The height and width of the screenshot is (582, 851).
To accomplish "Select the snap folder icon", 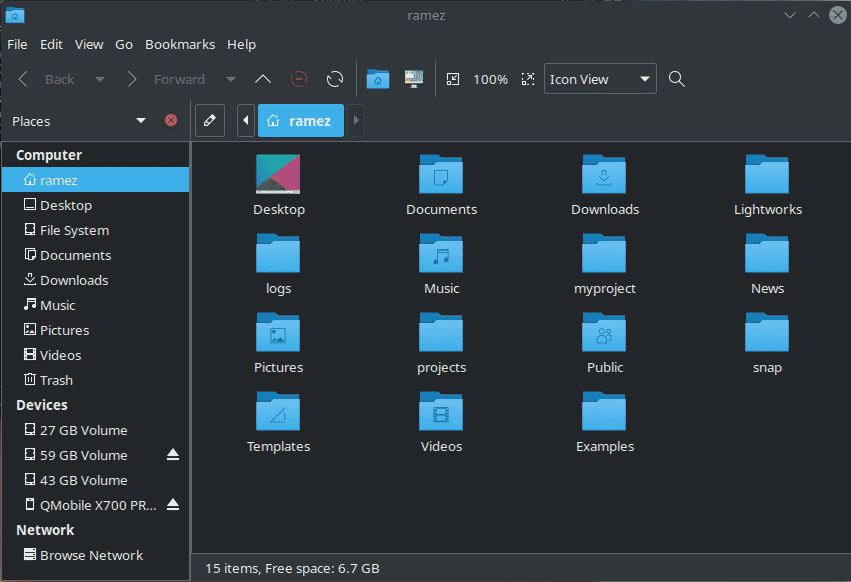I will coord(767,332).
